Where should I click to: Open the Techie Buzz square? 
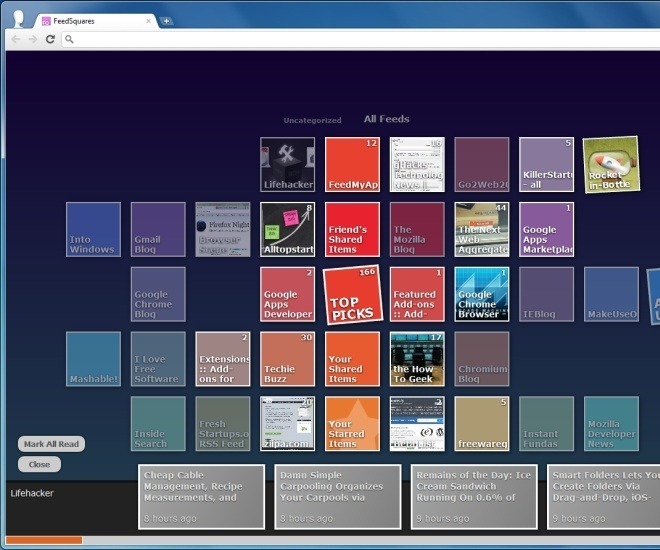coord(287,359)
